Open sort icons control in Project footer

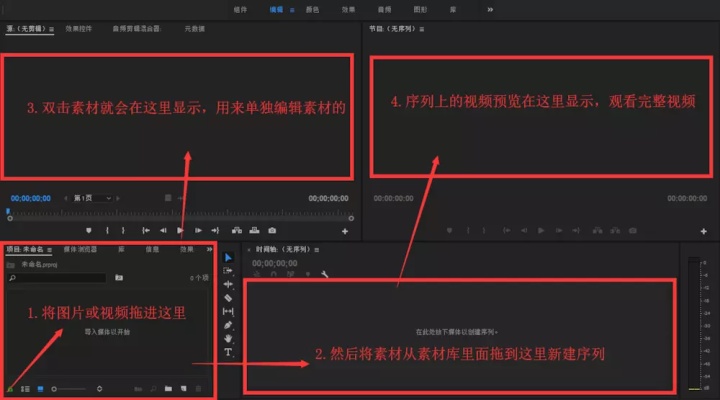point(99,389)
